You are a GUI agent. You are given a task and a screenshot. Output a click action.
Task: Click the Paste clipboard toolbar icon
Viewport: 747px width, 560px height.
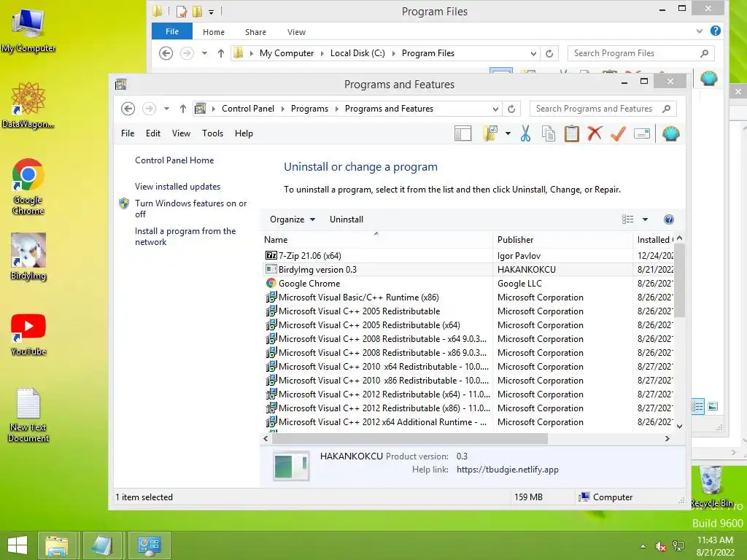tap(572, 134)
